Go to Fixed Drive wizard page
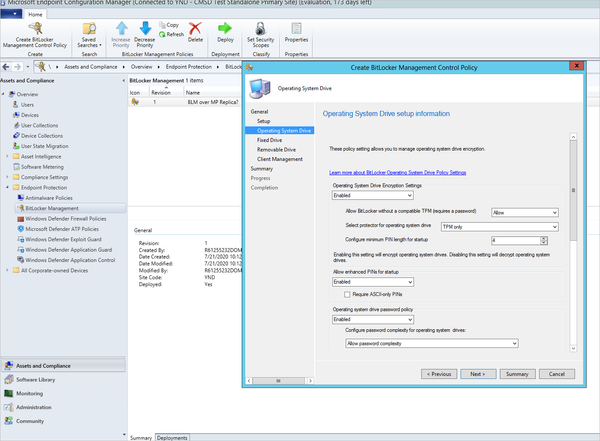The width and height of the screenshot is (600, 441). [269, 140]
